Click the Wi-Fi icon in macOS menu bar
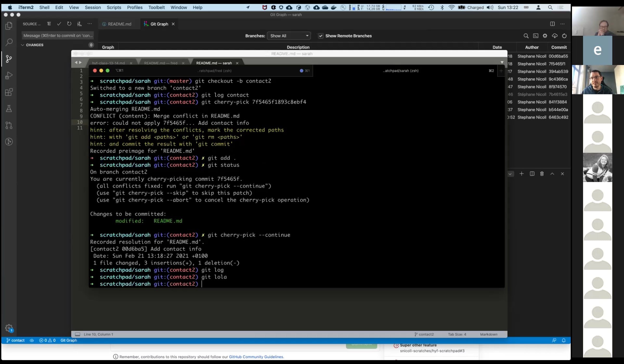 (451, 8)
